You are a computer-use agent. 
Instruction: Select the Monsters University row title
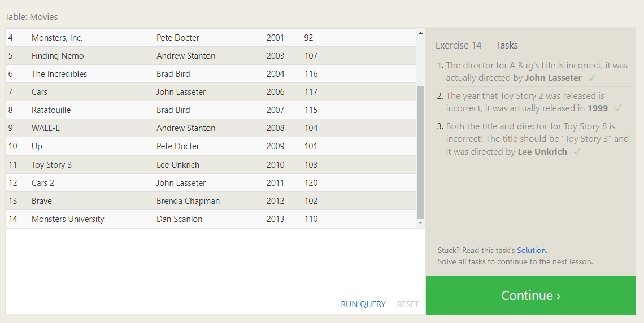click(68, 219)
